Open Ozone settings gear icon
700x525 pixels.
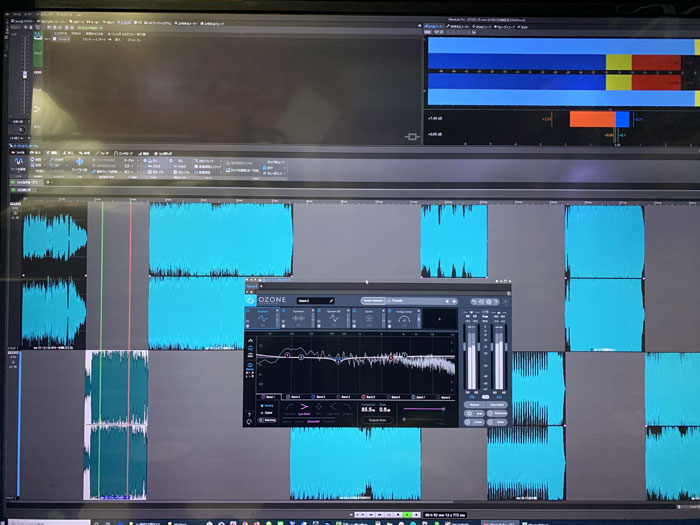[x=489, y=302]
